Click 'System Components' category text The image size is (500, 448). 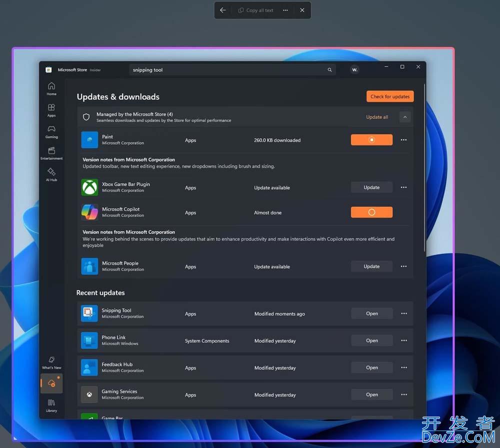click(x=207, y=341)
